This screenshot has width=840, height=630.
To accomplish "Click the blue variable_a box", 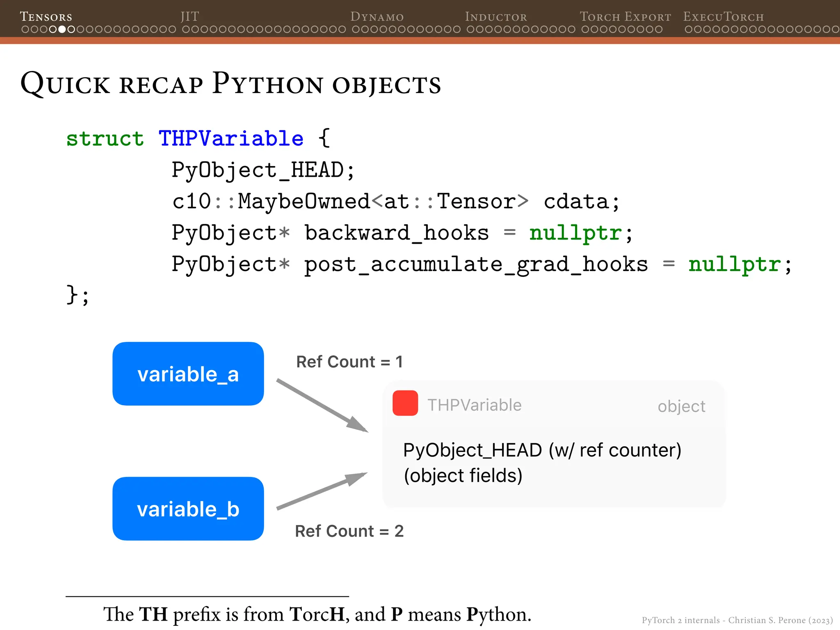I will click(188, 374).
